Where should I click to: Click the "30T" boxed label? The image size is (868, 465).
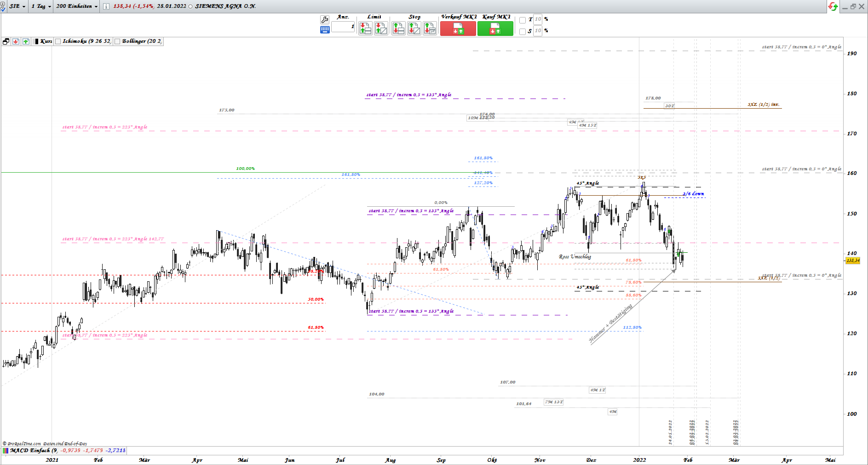pos(669,106)
